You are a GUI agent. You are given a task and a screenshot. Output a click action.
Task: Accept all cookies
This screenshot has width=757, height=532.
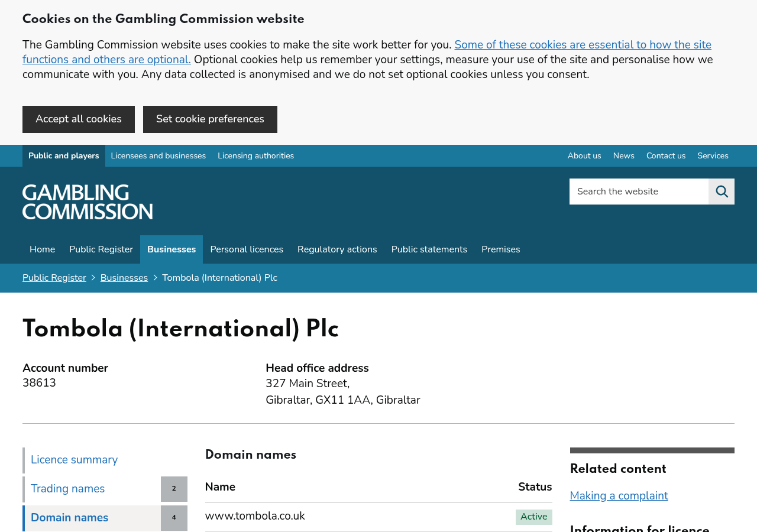(x=79, y=119)
